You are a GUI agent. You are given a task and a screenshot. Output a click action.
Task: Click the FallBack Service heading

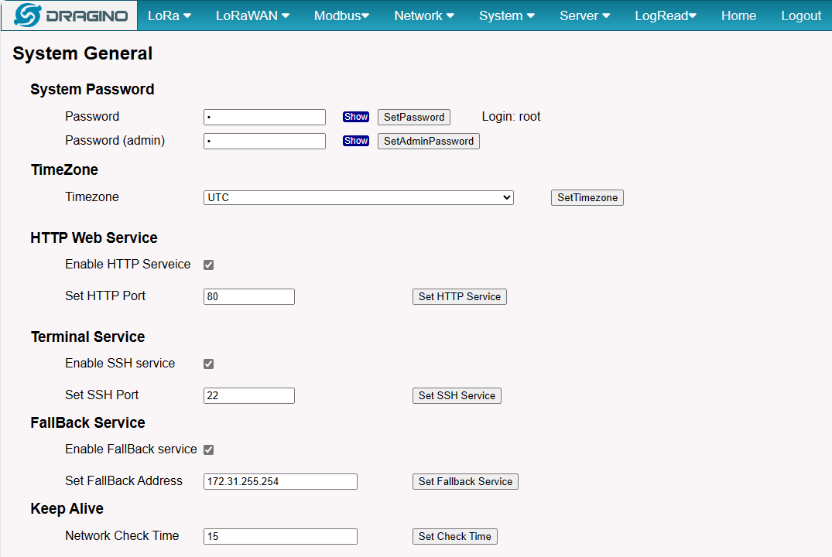[x=88, y=423]
